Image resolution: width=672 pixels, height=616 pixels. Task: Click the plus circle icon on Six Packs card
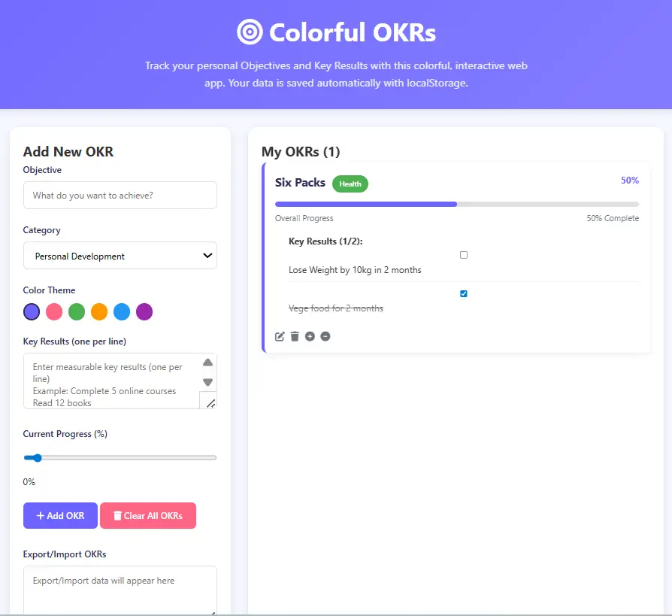coord(310,336)
